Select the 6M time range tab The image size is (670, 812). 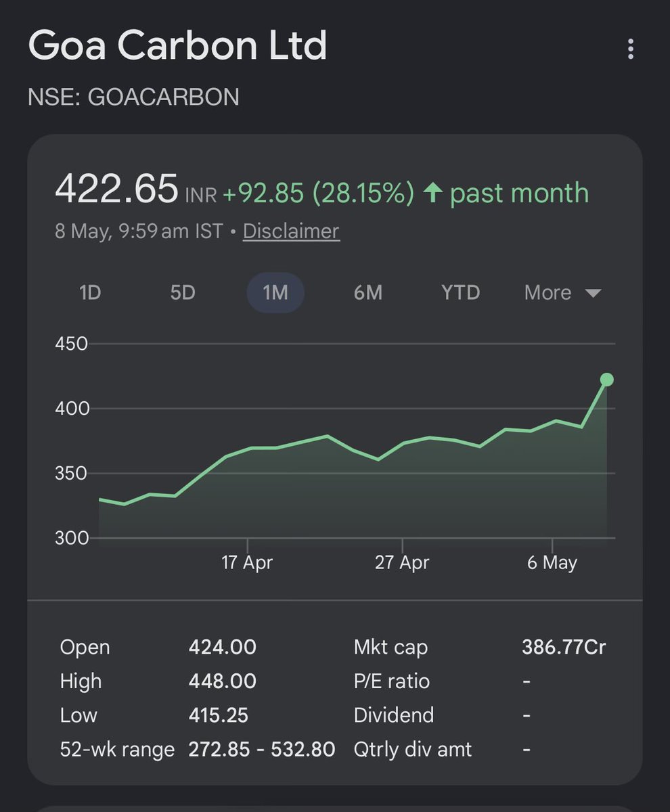(x=368, y=293)
